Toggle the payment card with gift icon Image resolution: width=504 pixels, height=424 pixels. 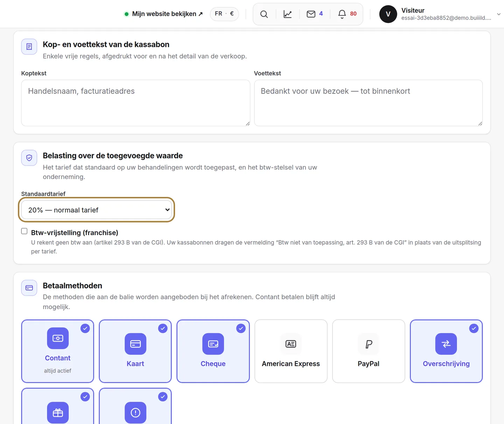(58, 406)
